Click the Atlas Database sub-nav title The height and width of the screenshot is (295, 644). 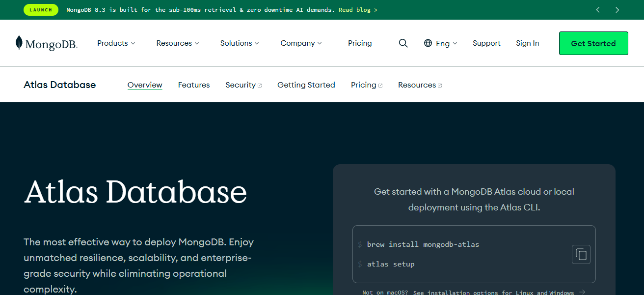click(x=60, y=85)
